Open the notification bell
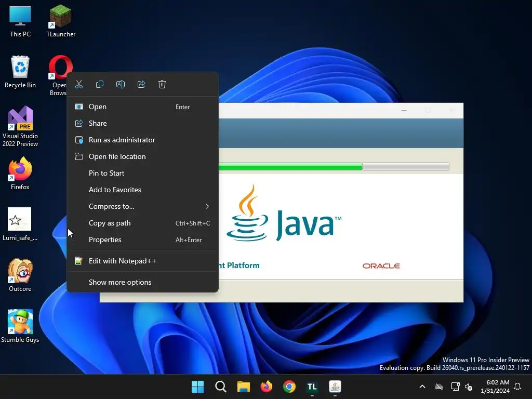The width and height of the screenshot is (532, 399). (517, 387)
